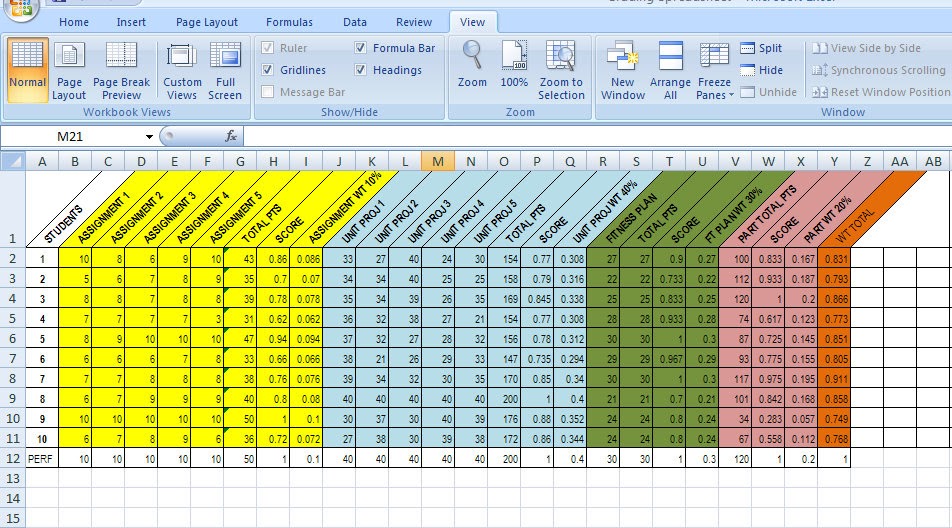Open the Review tab
This screenshot has height=528, width=952.
coord(414,22)
